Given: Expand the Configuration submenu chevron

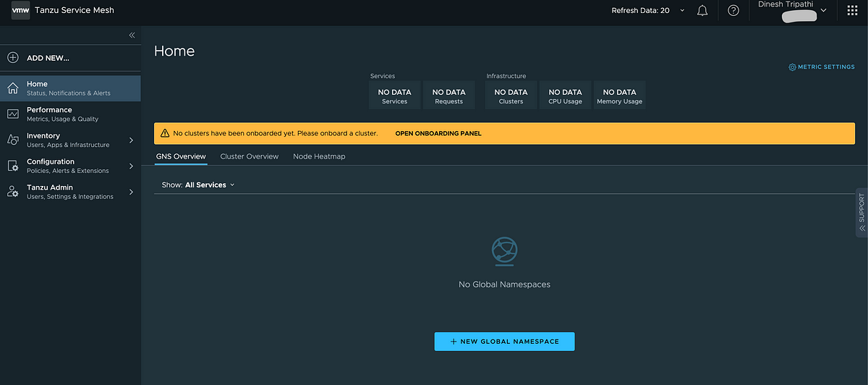Looking at the screenshot, I should [x=131, y=166].
